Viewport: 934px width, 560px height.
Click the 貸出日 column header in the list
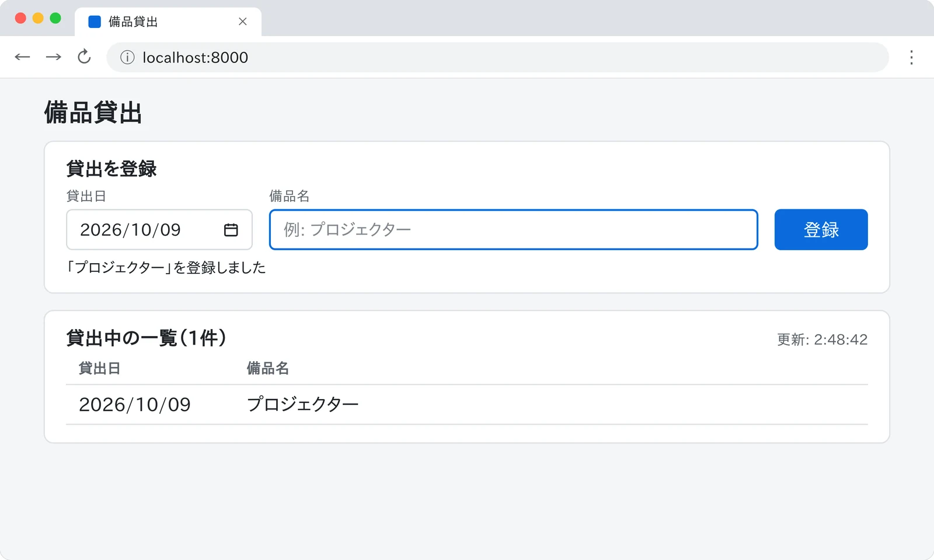[x=99, y=369]
